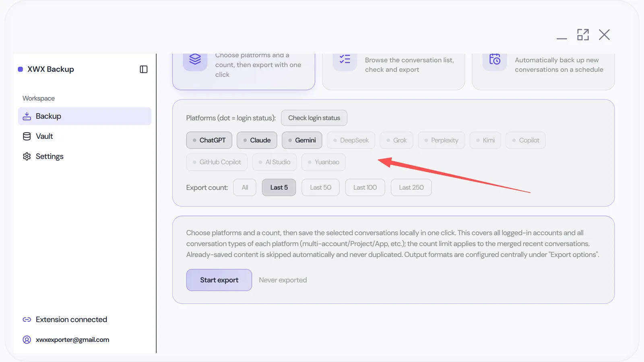Open the Backup workspace item
The height and width of the screenshot is (362, 644).
(85, 116)
